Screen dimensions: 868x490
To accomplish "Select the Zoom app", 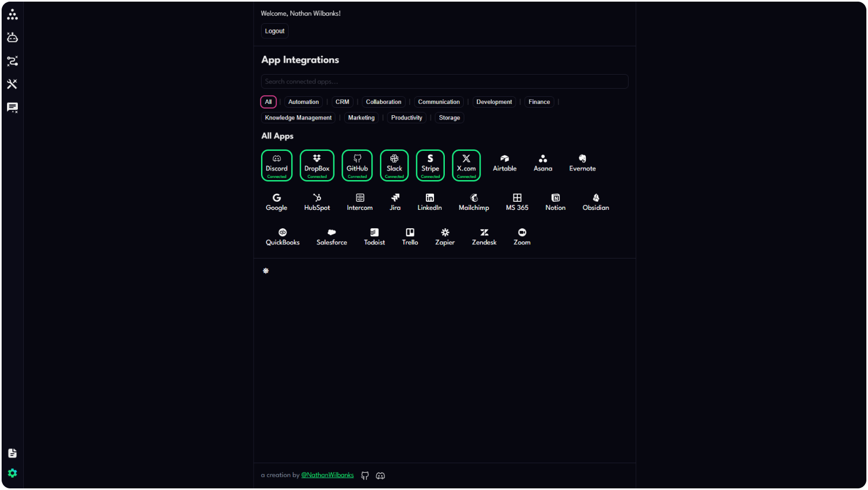I will 522,237.
